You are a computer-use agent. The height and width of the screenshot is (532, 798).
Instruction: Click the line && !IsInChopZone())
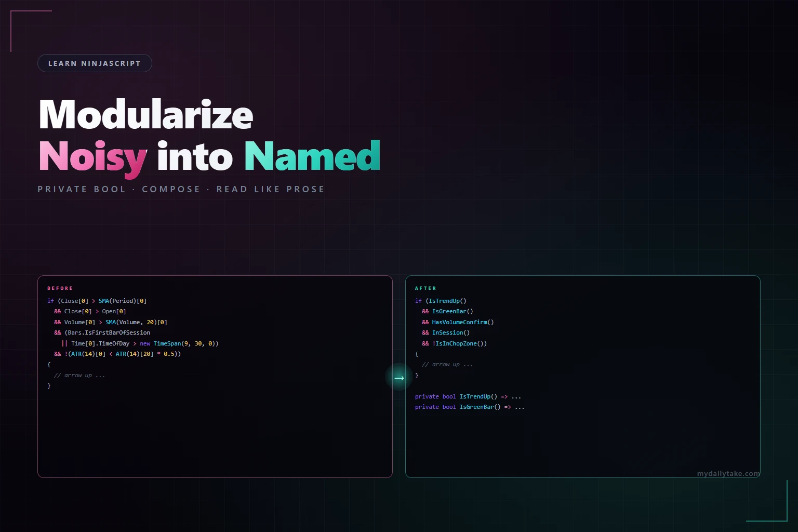pyautogui.click(x=455, y=343)
